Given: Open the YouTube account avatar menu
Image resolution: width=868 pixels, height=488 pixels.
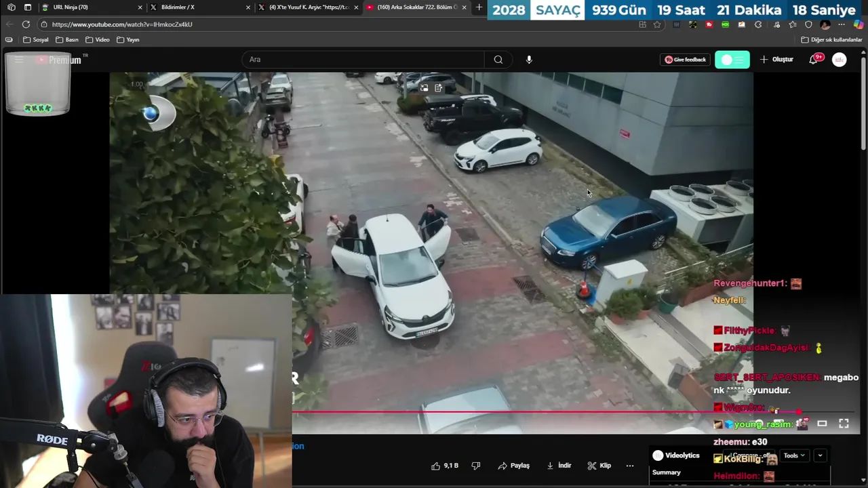Looking at the screenshot, I should [x=840, y=60].
